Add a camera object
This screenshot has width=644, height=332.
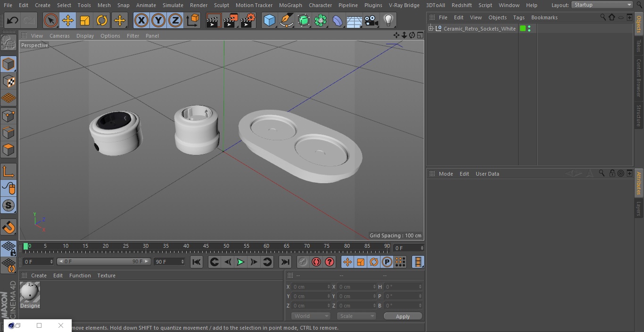click(372, 21)
